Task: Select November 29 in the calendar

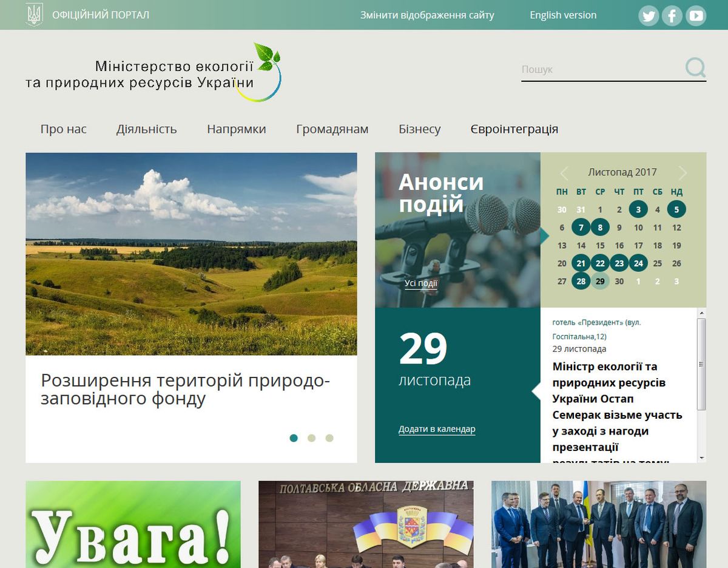Action: 600,281
